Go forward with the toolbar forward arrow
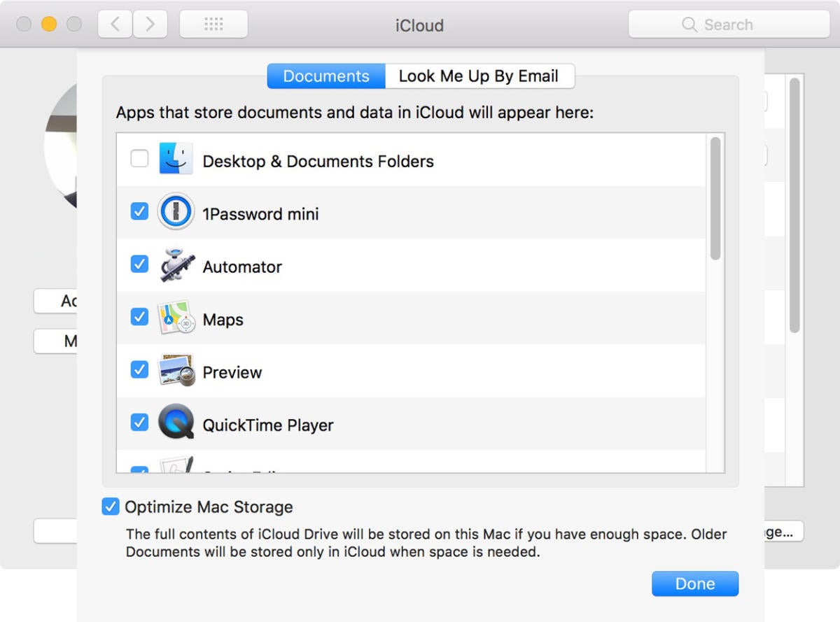Viewport: 840px width, 622px height. (x=150, y=24)
